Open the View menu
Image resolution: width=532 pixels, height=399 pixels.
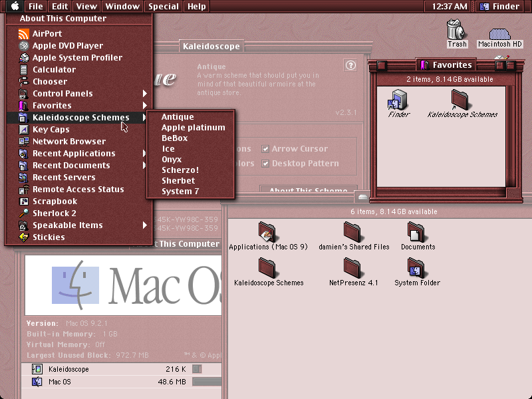pos(86,6)
